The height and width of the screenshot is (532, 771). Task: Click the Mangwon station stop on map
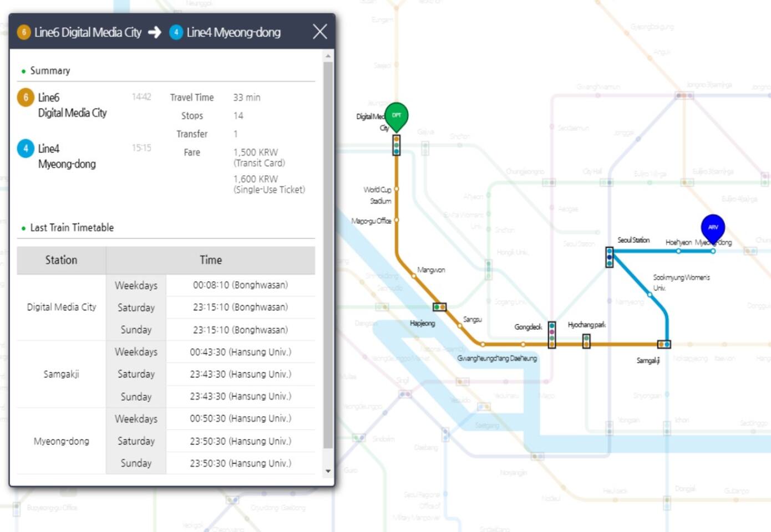413,275
